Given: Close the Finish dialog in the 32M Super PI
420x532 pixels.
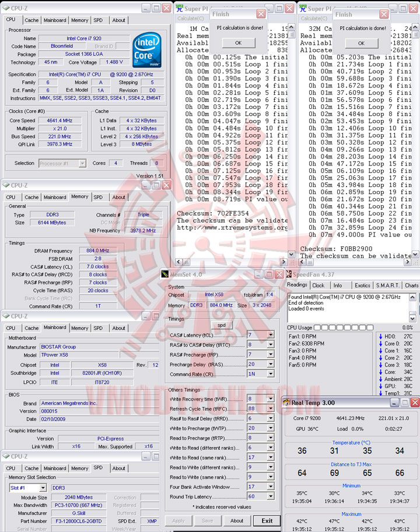Looking at the screenshot, I should click(384, 14).
